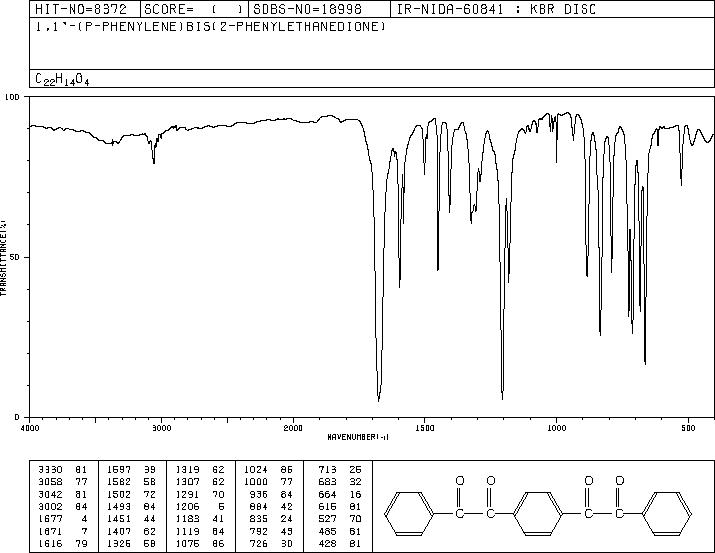Click the HIT-NO=8372 header field

point(85,9)
